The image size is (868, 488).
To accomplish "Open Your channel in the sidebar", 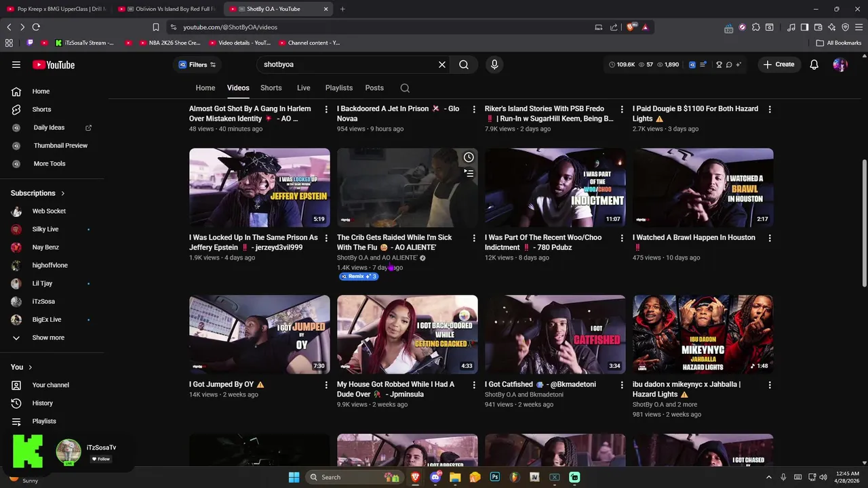I will click(x=52, y=385).
